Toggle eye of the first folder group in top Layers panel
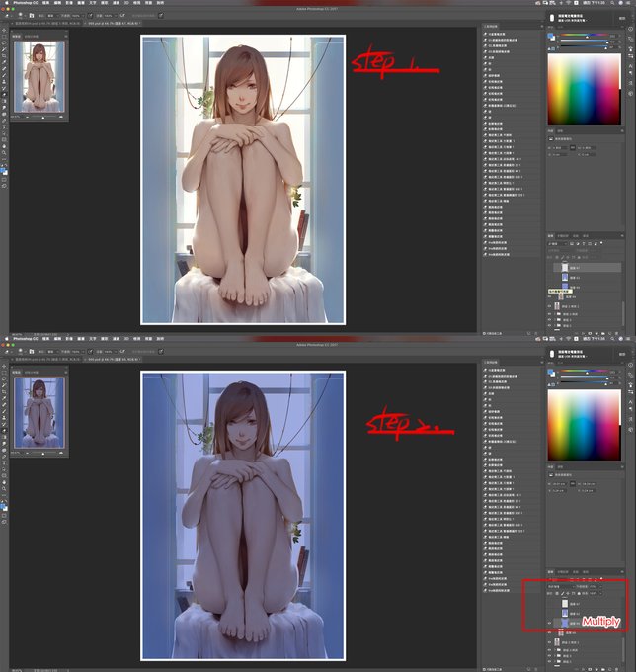636x672 pixels. coord(549,314)
